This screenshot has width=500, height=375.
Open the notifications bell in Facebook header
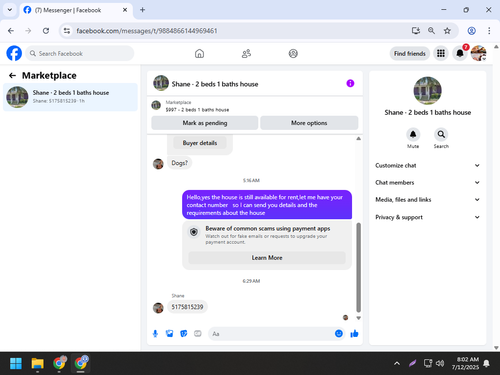point(460,53)
